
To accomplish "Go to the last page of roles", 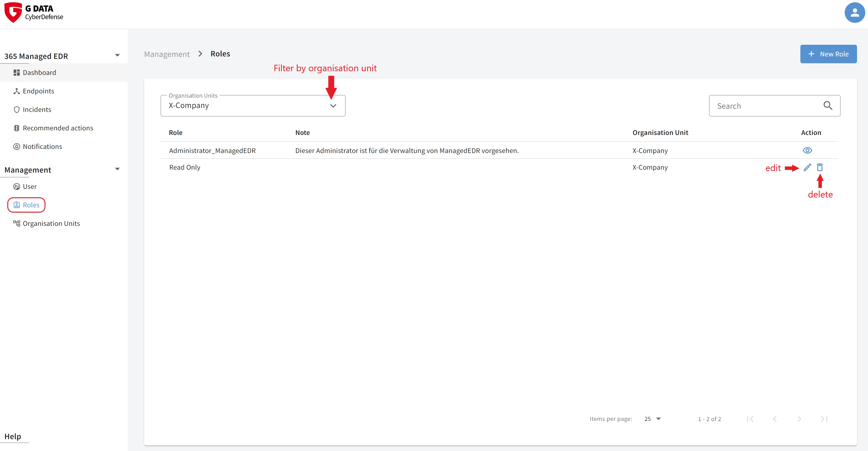I will coord(824,419).
